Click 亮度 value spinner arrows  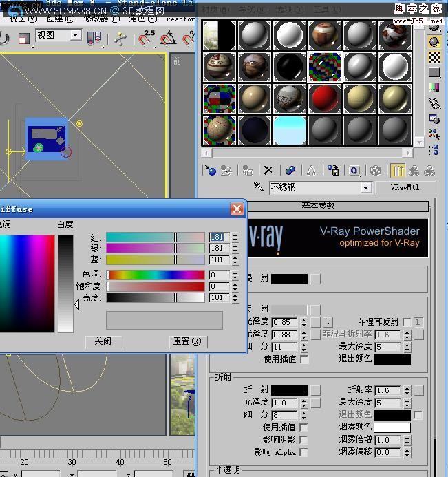click(235, 297)
